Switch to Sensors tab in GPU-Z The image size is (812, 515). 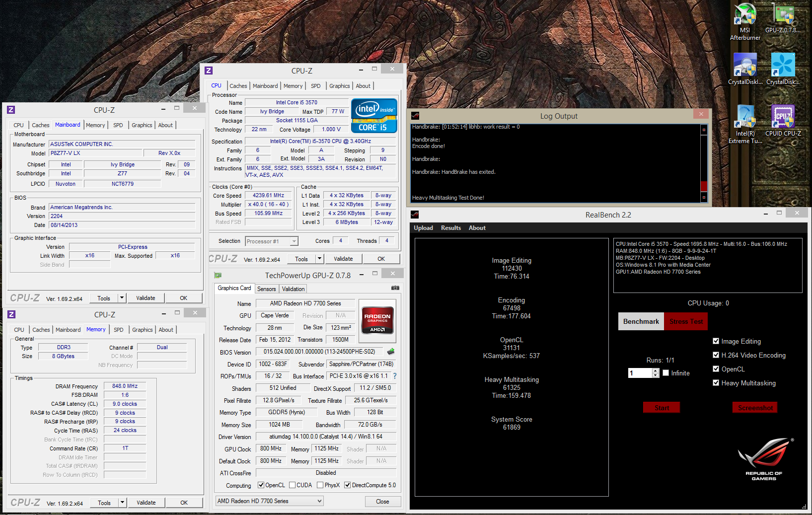point(266,289)
